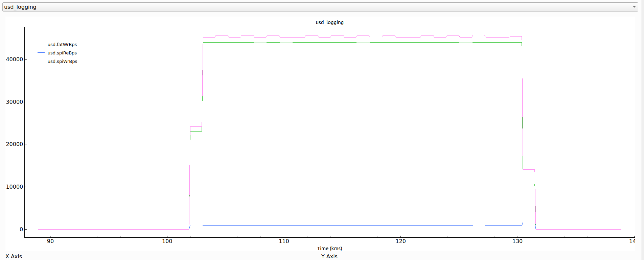Viewport: 644px width, 260px height.
Task: Click the 10000 tick on the vertical axis
Action: tap(15, 187)
